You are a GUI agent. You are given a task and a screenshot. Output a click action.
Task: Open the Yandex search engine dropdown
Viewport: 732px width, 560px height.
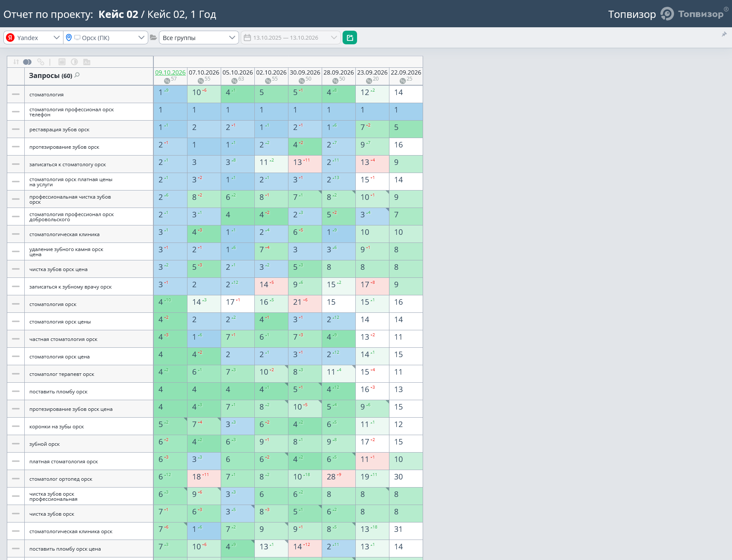pyautogui.click(x=33, y=38)
